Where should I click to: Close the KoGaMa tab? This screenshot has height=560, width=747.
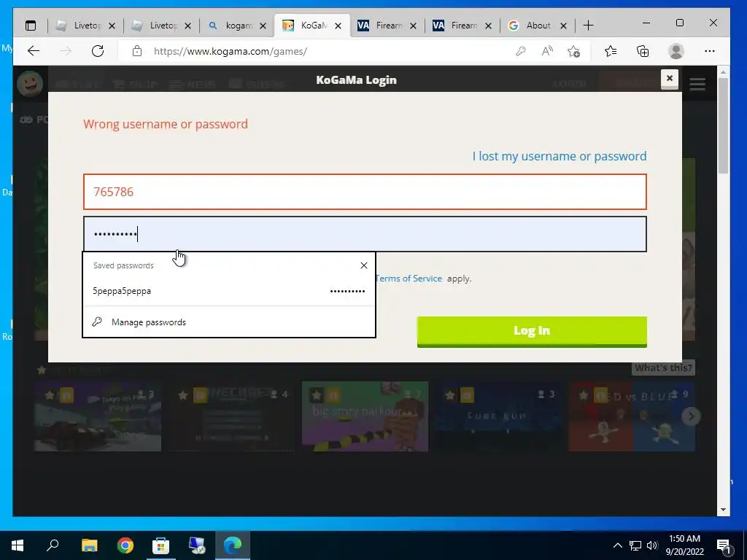[338, 26]
